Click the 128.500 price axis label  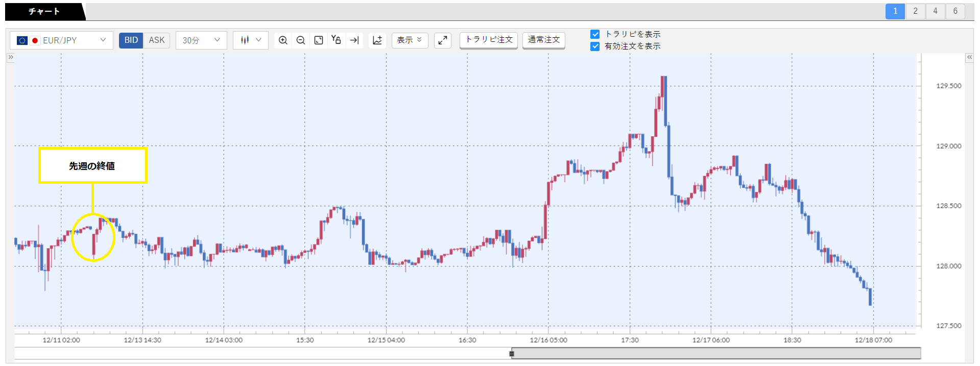pos(948,206)
